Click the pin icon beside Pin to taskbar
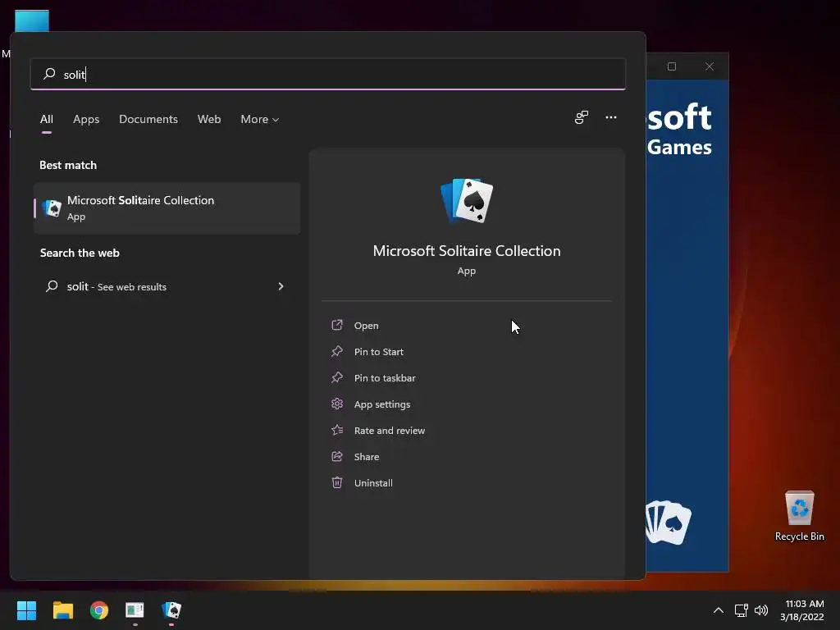Screen dimensions: 840x630 [337, 377]
